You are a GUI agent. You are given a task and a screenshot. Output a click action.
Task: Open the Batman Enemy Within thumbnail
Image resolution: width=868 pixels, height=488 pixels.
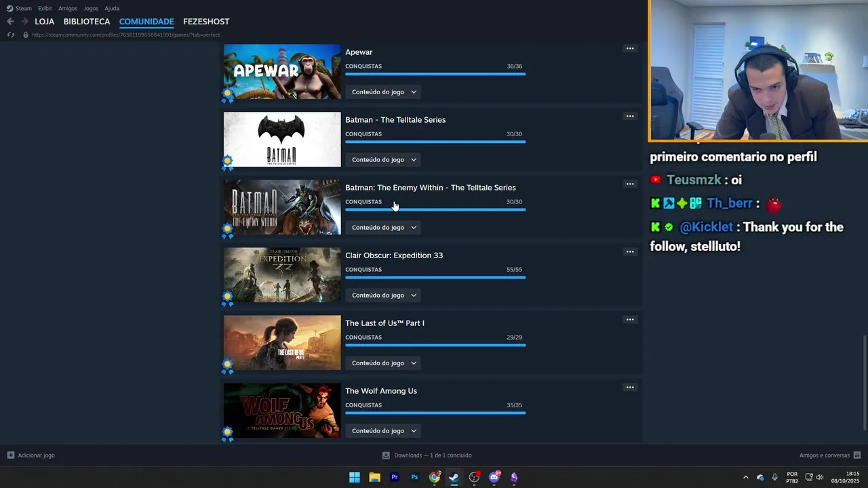coord(282,207)
